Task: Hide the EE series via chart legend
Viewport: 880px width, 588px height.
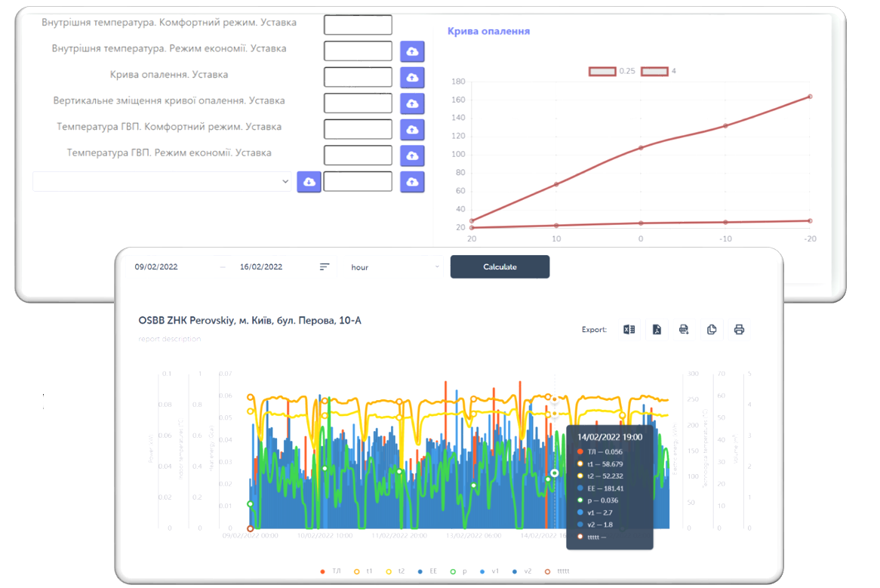Action: point(427,571)
